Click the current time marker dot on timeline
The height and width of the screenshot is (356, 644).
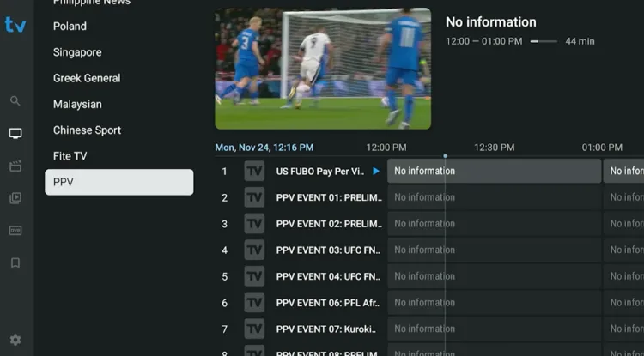445,156
